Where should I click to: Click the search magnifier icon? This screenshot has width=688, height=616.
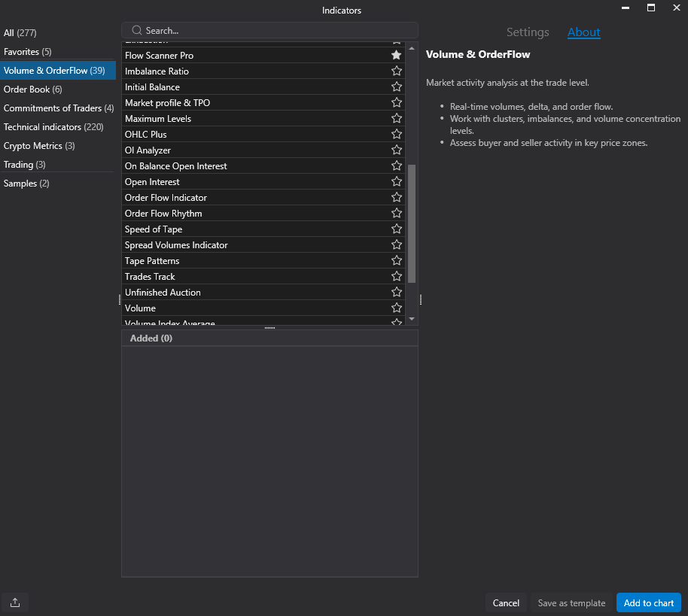pyautogui.click(x=137, y=30)
